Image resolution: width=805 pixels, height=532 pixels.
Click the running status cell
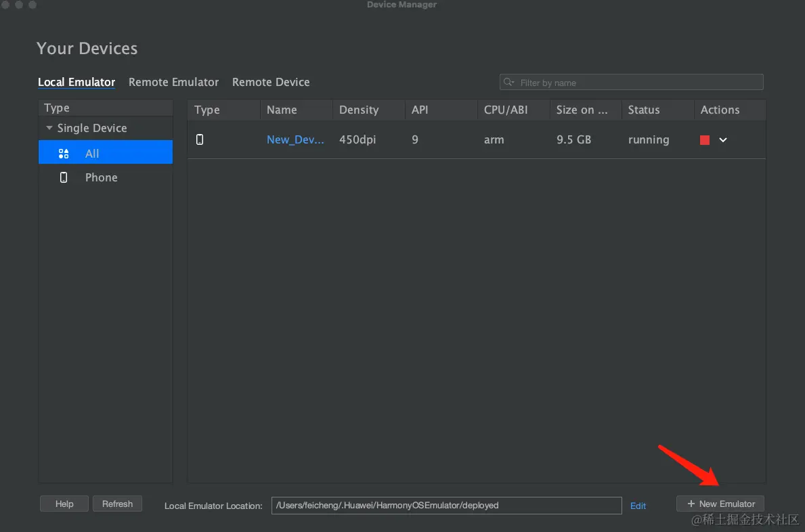point(649,139)
